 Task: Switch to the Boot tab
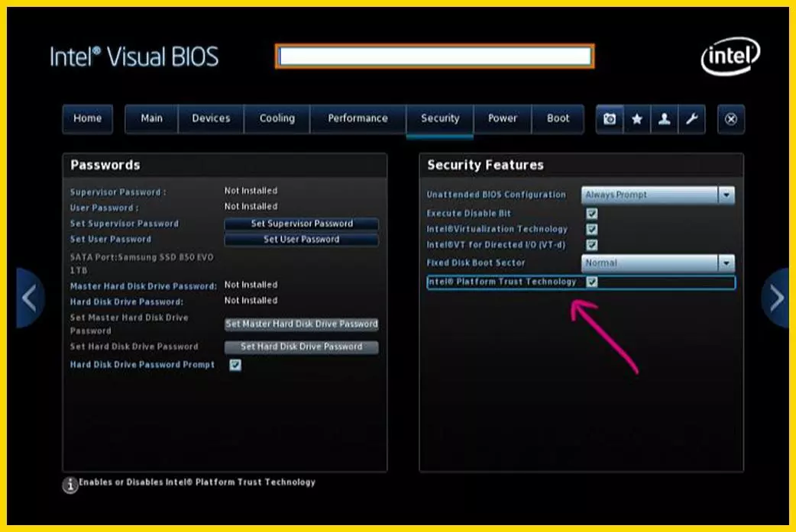pyautogui.click(x=558, y=118)
